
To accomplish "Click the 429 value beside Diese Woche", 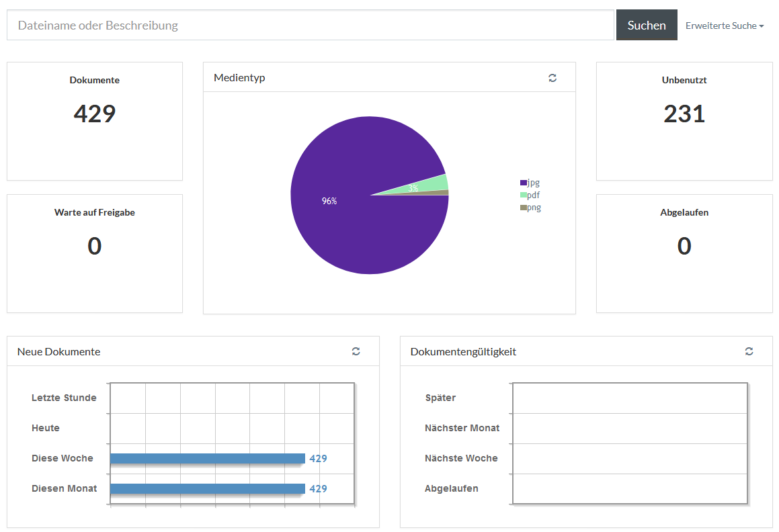I will point(318,459).
